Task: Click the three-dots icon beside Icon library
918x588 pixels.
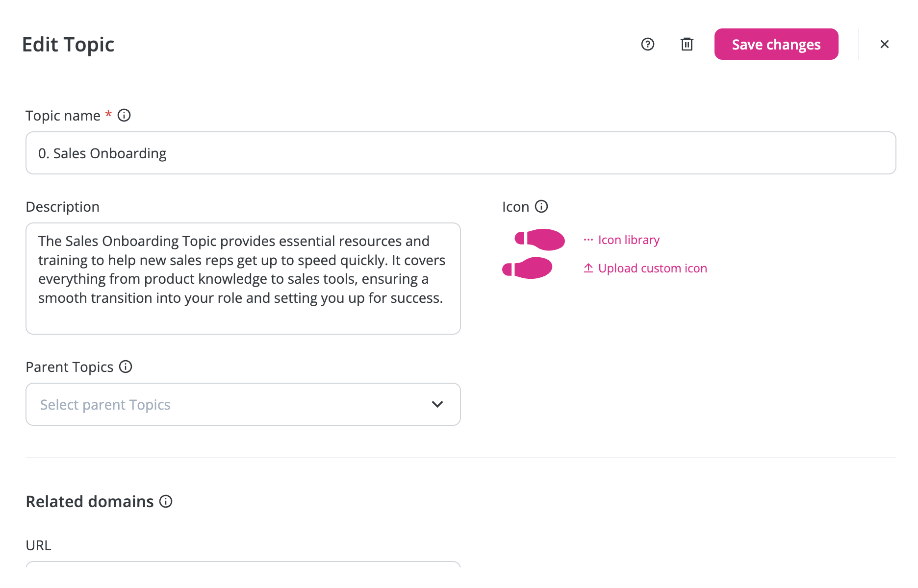Action: pos(588,240)
